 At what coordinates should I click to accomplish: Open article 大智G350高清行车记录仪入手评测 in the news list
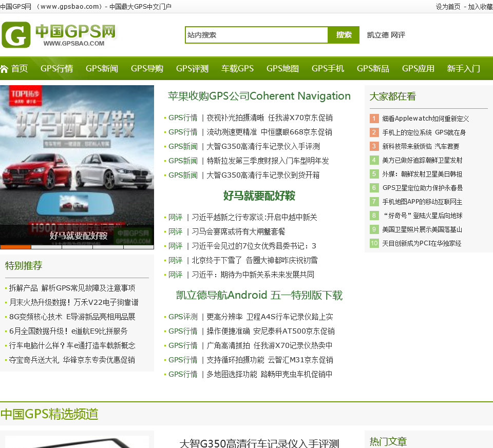click(263, 146)
